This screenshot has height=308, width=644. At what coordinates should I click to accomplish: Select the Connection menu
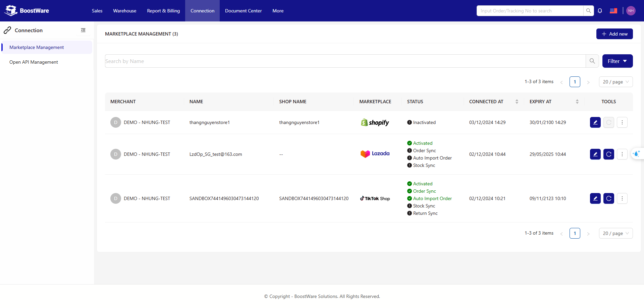pos(203,11)
